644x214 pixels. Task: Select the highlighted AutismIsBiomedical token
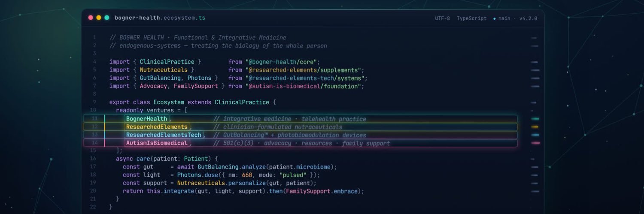pos(157,143)
